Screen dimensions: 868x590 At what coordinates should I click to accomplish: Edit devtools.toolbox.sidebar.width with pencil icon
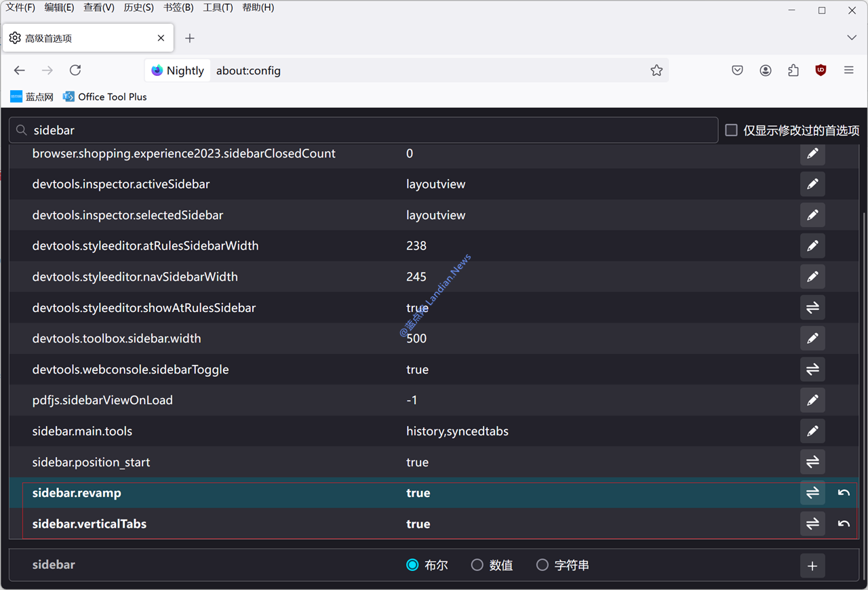[812, 338]
